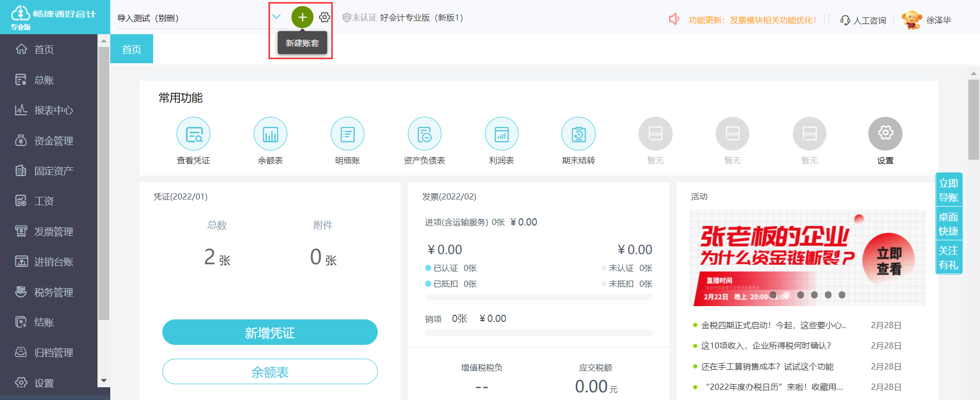Click the green plus new account set icon
Screen dimensions: 980x400
pyautogui.click(x=302, y=17)
